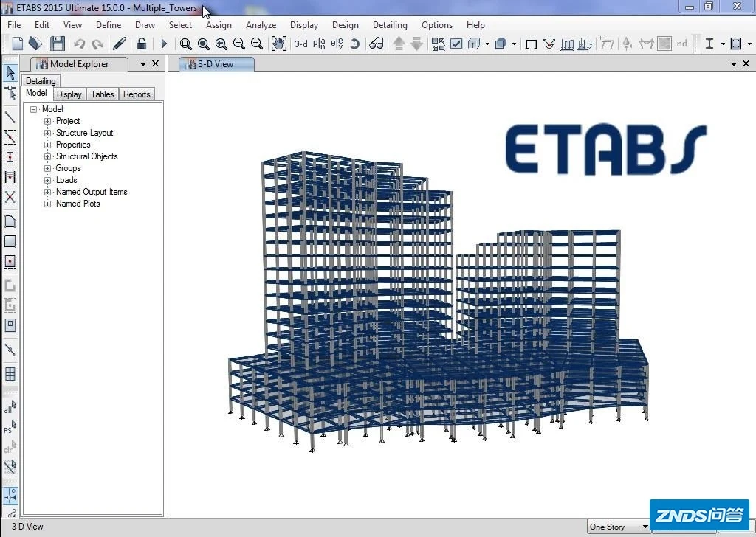The image size is (756, 537).
Task: Expand the Structure Layout tree node
Action: pos(48,133)
